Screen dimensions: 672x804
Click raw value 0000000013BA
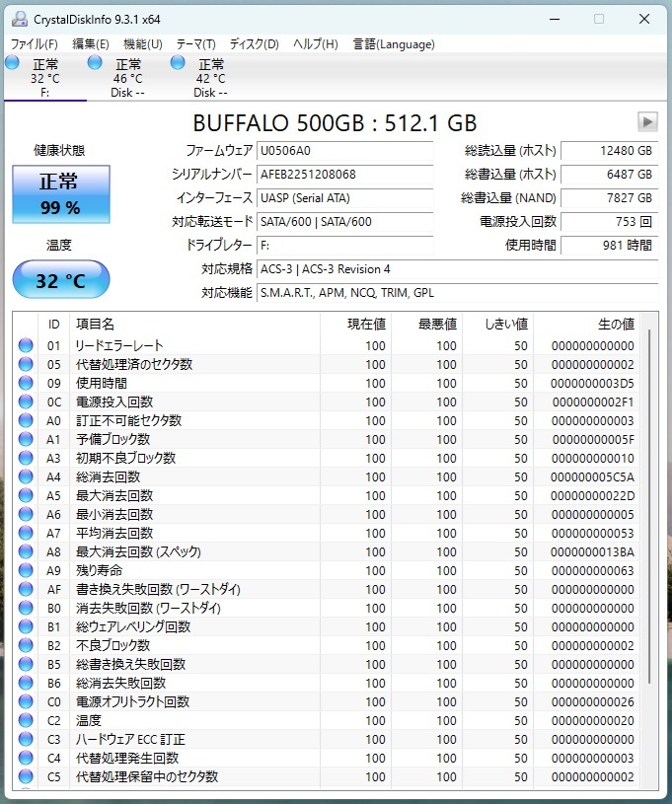592,552
